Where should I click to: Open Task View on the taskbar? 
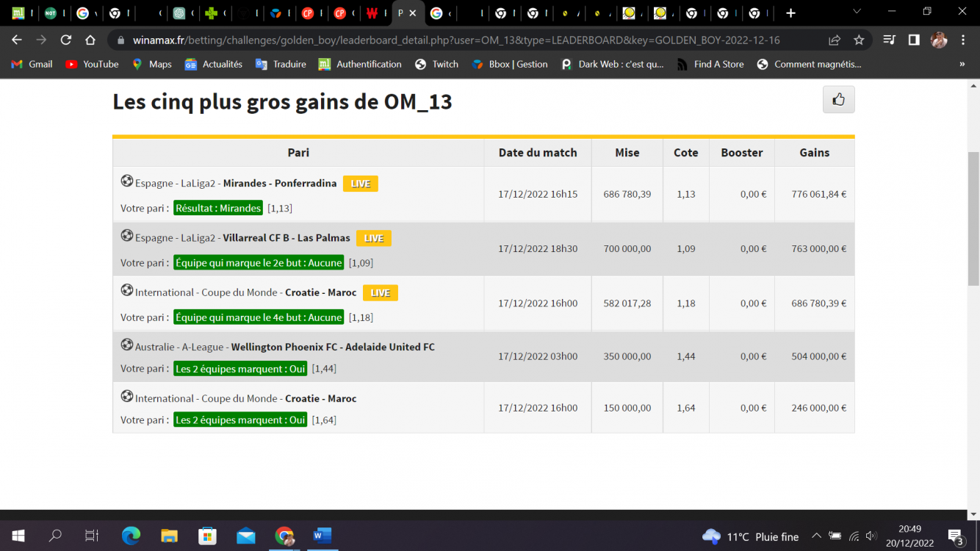pos(92,536)
